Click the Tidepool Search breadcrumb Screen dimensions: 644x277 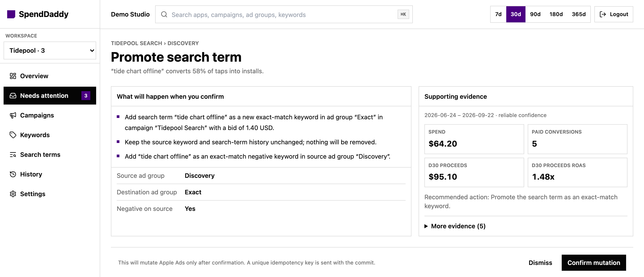[136, 43]
